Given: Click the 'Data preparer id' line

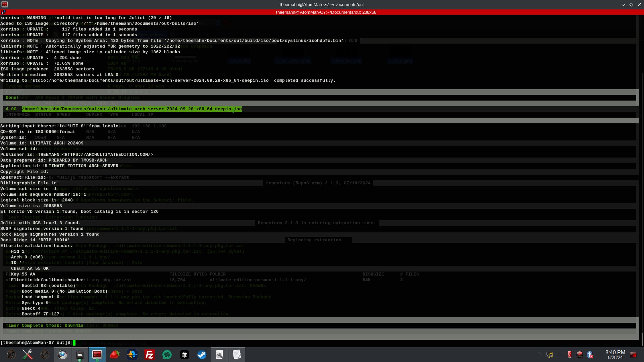Looking at the screenshot, I should pos(54,160).
